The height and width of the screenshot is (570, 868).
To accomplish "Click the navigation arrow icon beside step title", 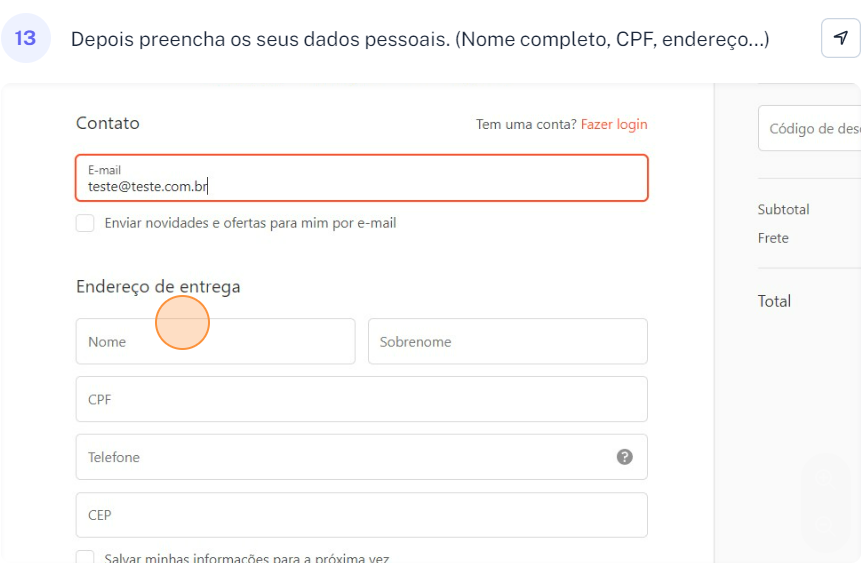I will tap(840, 39).
